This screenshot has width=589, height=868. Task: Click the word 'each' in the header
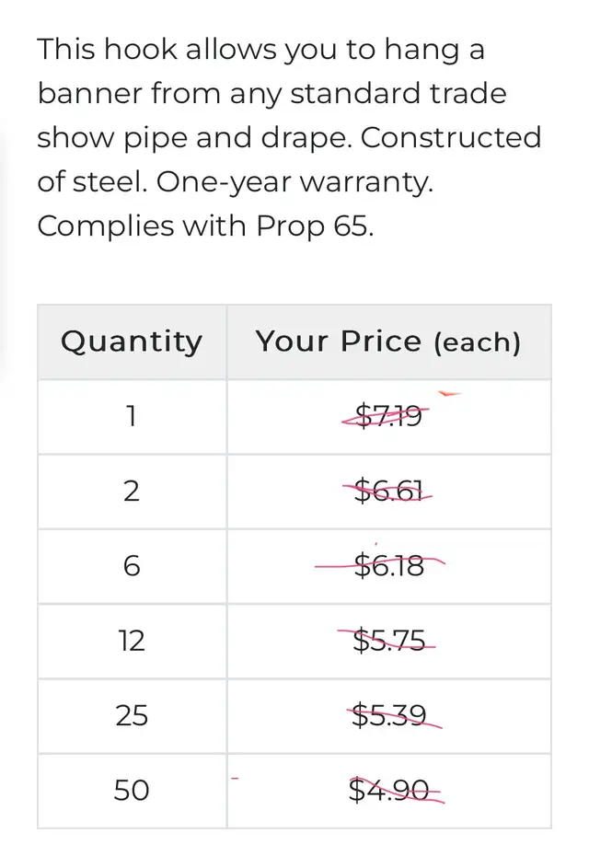(x=477, y=342)
